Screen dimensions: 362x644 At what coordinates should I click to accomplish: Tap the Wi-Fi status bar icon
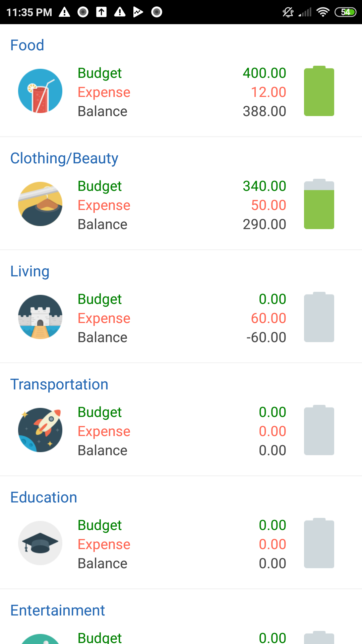(x=323, y=12)
